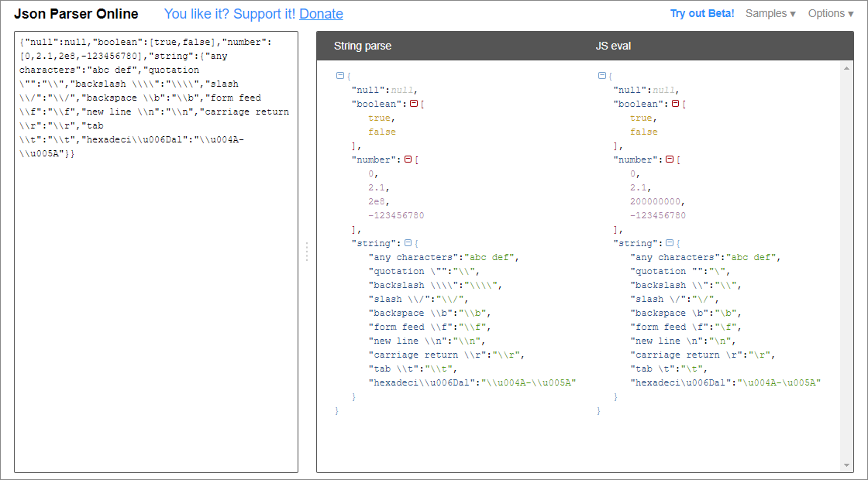This screenshot has width=868, height=480.
Task: Click "You like it? Support it!" text
Action: 229,15
